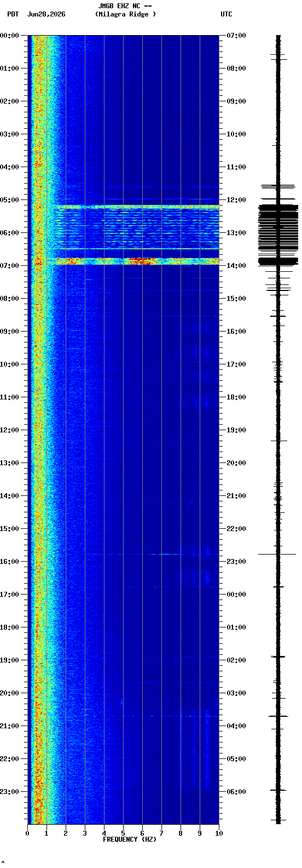This screenshot has height=868, width=302.
Task: Click the PDT '18:00' time label
Action: (x=9, y=627)
